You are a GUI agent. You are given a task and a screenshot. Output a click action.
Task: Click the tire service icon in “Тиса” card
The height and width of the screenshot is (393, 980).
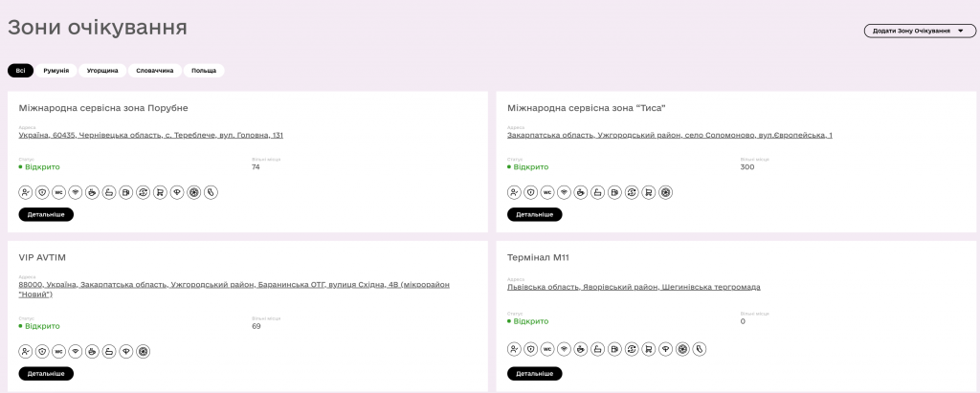[x=666, y=192]
